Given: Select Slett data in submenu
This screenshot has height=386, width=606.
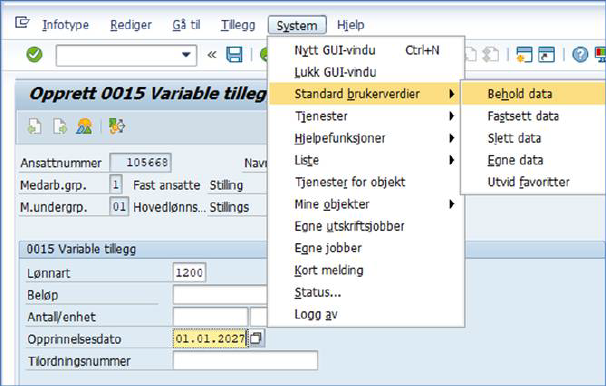Looking at the screenshot, I should click(534, 138).
